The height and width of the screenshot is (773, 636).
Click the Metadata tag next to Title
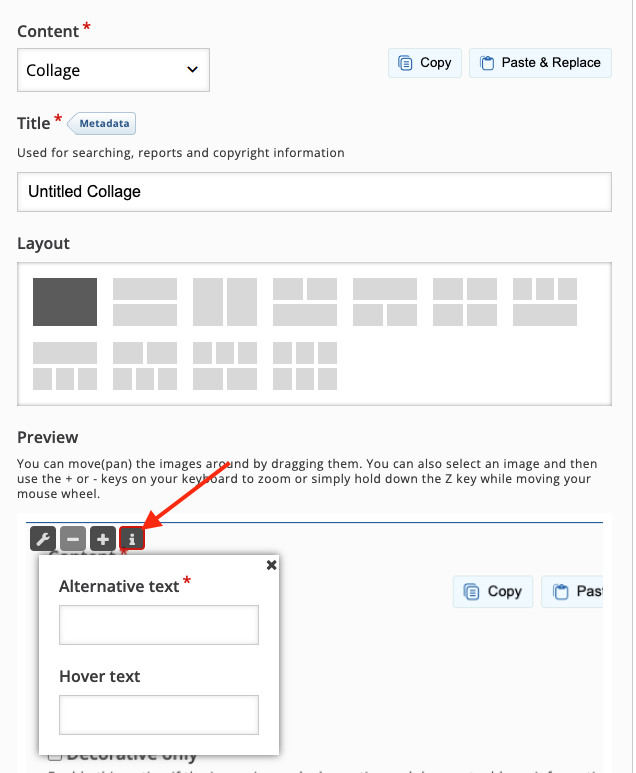tap(105, 123)
